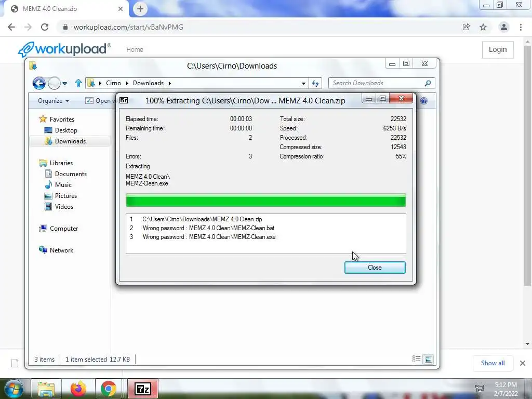This screenshot has height=399, width=532.
Task: Select Computer in the navigation pane
Action: tap(64, 229)
